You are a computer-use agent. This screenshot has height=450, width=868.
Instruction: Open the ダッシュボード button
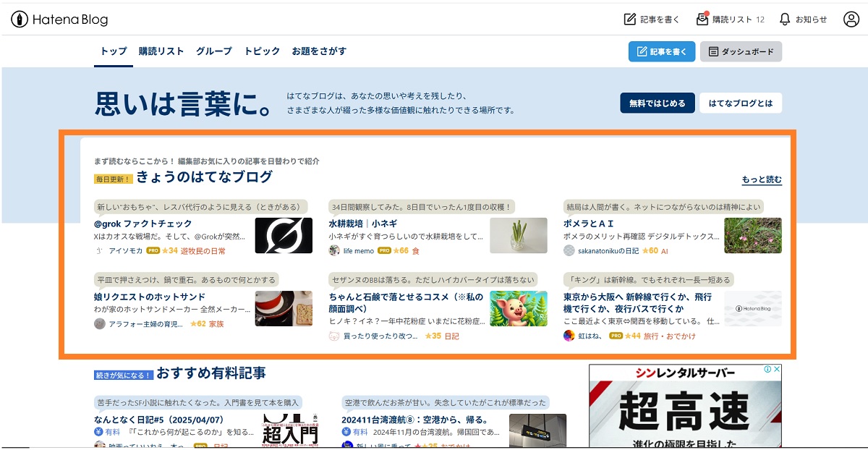741,52
